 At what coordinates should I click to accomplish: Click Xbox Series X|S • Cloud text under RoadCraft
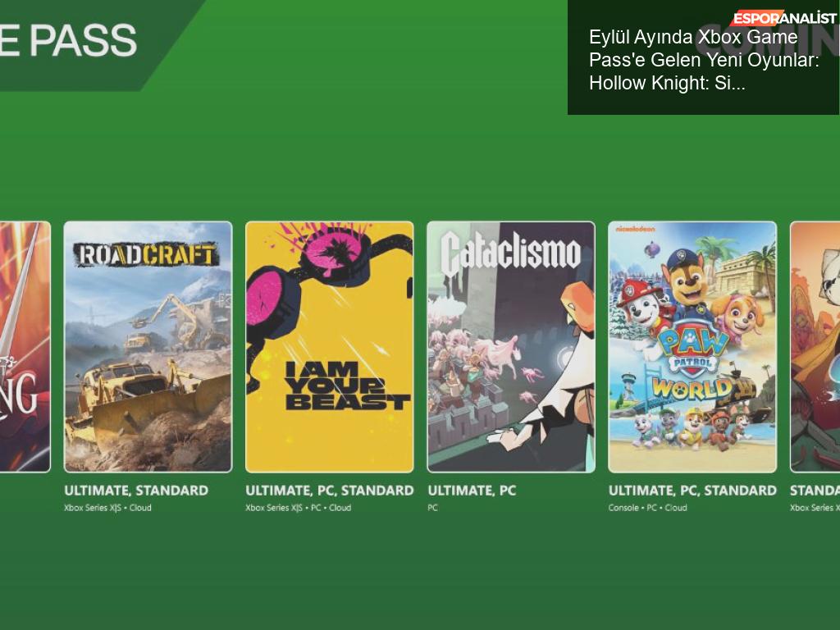point(107,508)
